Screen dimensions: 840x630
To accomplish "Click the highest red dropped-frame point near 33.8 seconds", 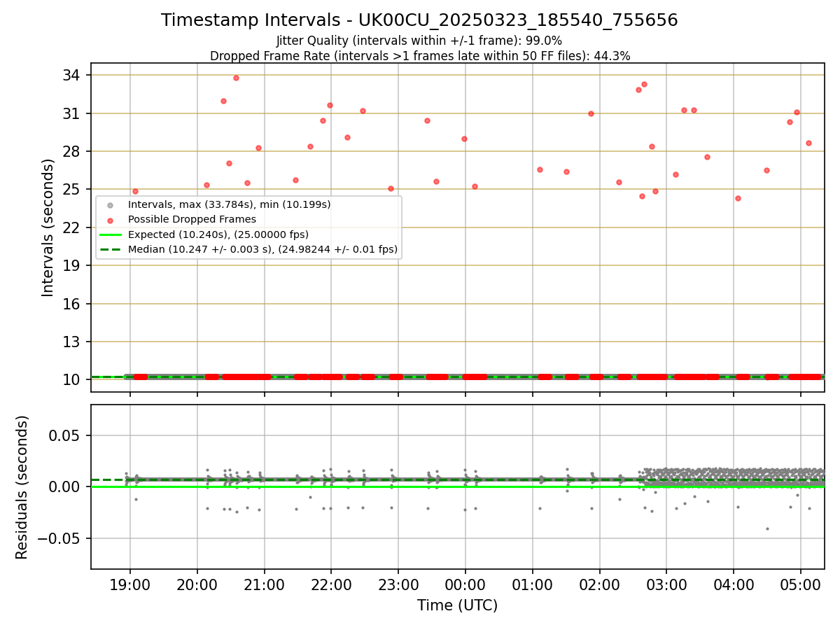I will click(236, 78).
